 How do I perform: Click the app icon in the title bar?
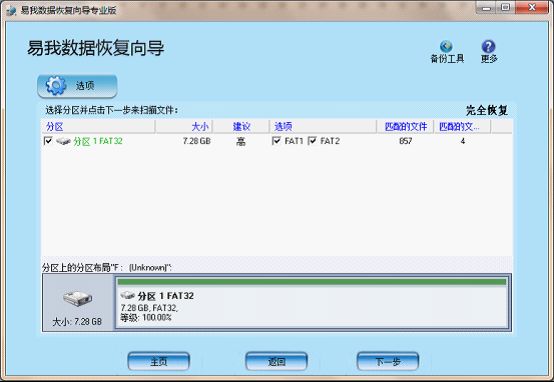point(11,11)
